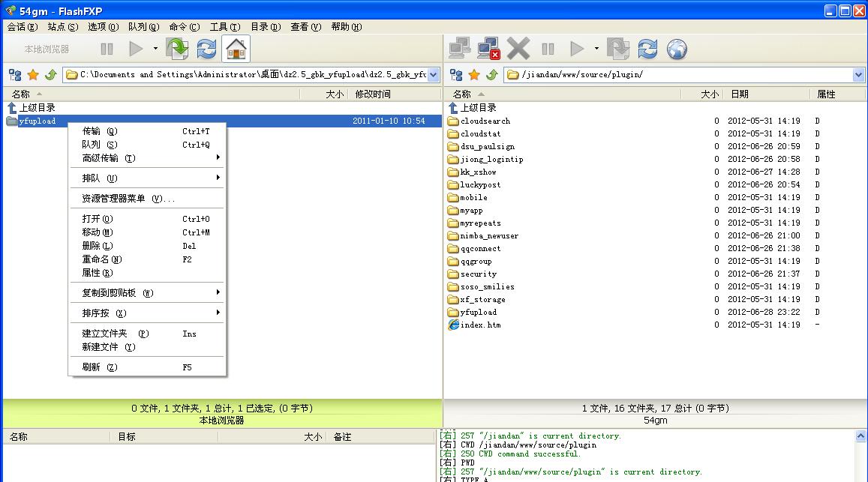The height and width of the screenshot is (482, 868).
Task: Click the remote go-up green arrow icon
Action: pos(492,75)
